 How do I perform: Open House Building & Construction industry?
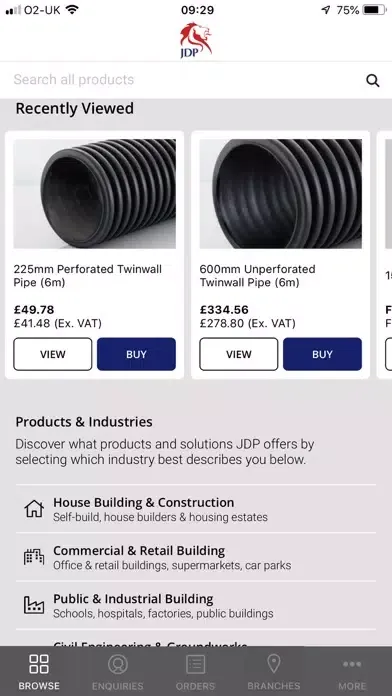[x=196, y=509]
